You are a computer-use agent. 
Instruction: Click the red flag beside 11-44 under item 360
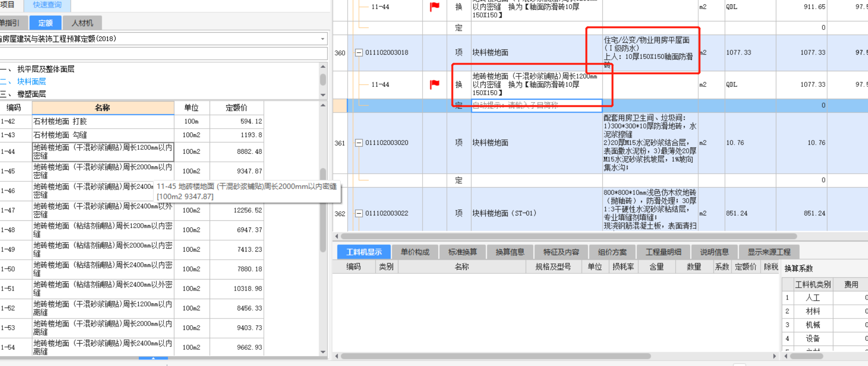point(434,84)
